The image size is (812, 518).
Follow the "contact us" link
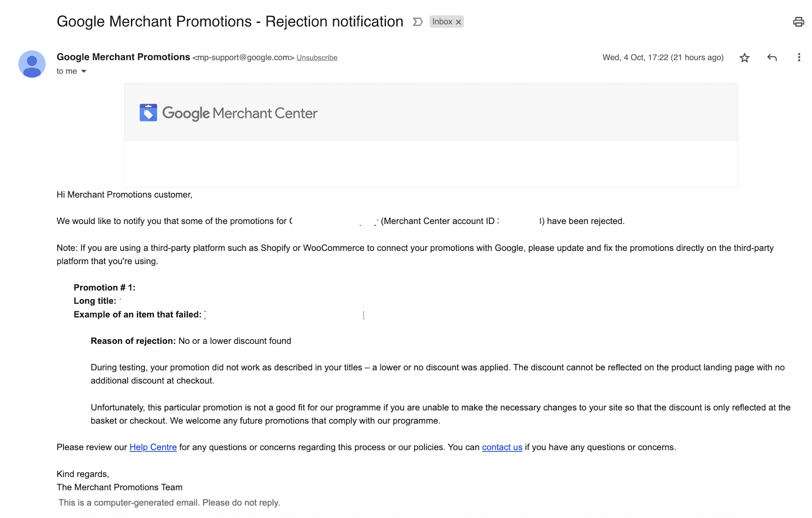(x=502, y=447)
